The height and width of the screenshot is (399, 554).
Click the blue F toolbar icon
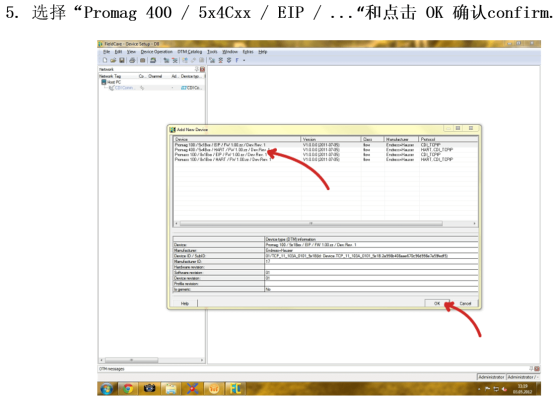click(x=237, y=60)
